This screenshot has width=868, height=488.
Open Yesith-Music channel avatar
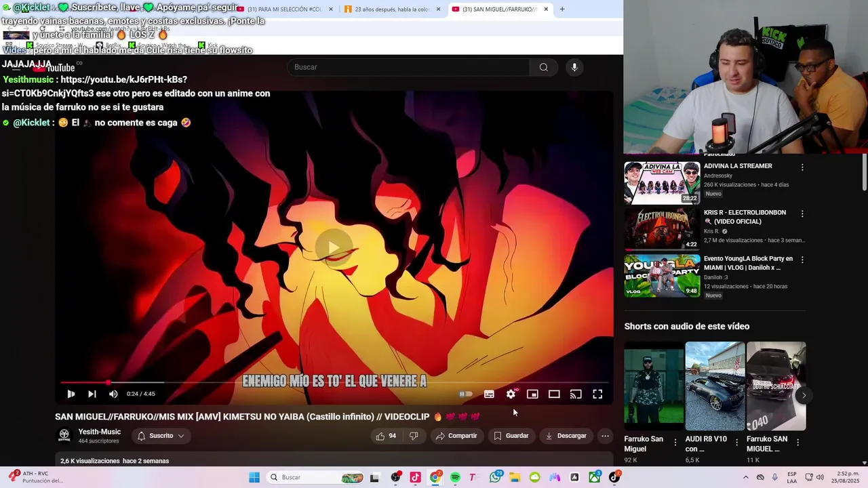pos(64,435)
